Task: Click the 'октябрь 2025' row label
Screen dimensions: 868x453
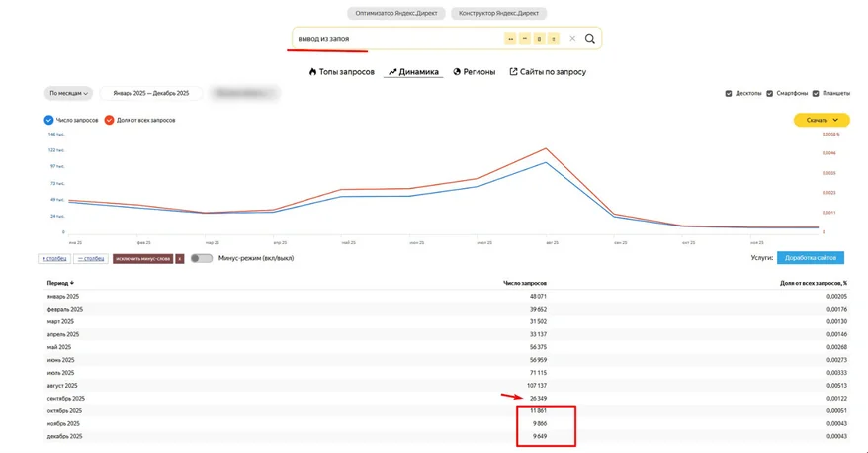Action: pos(65,410)
